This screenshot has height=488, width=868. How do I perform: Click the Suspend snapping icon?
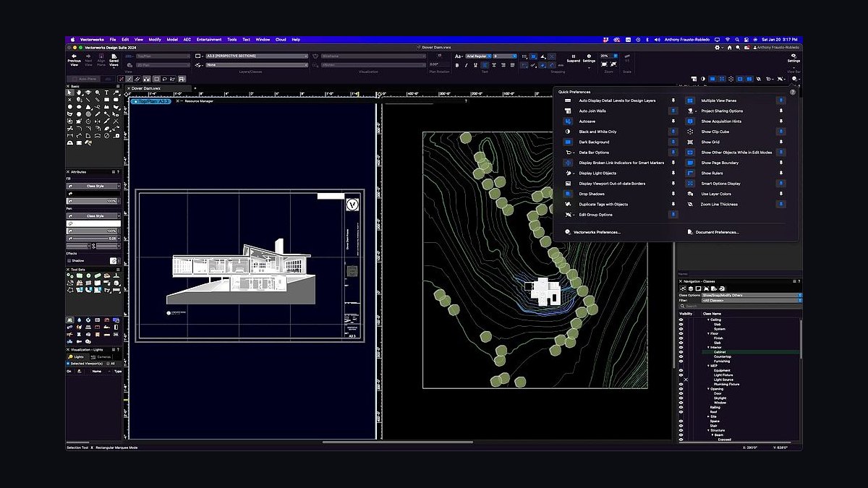(x=573, y=55)
